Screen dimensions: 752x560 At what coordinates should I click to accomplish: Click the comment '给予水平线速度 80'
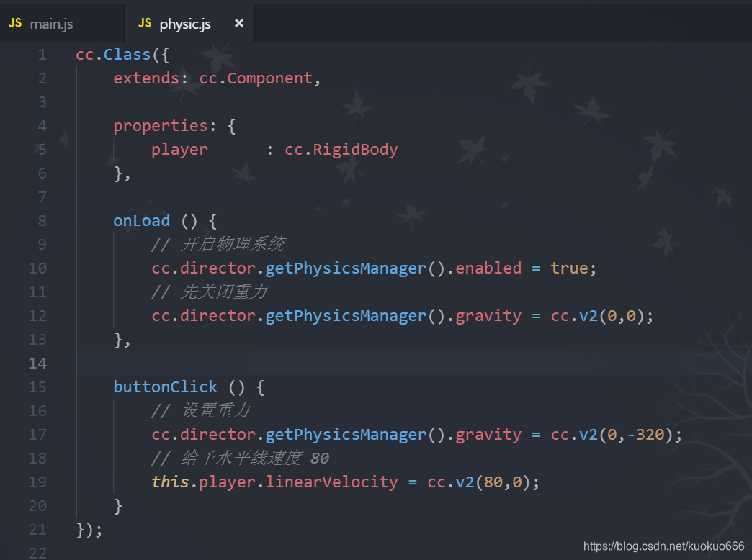[x=255, y=459]
